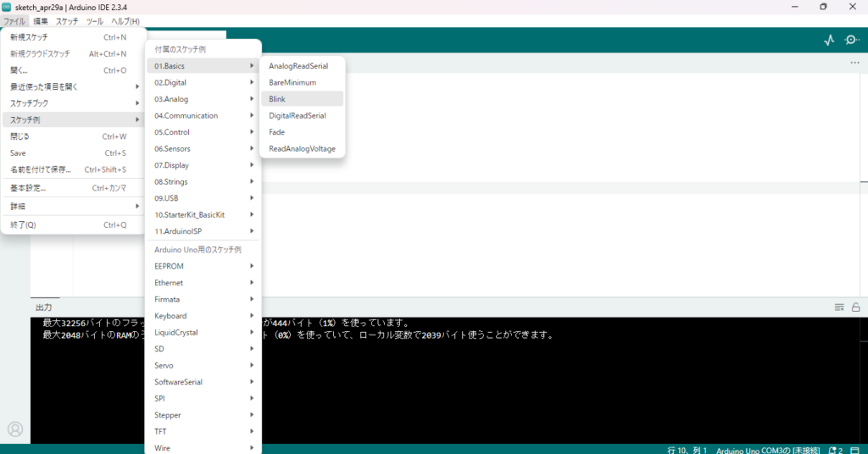Expand the スケッチブック submenu
Viewport: 868px width, 454px height.
[x=73, y=103]
